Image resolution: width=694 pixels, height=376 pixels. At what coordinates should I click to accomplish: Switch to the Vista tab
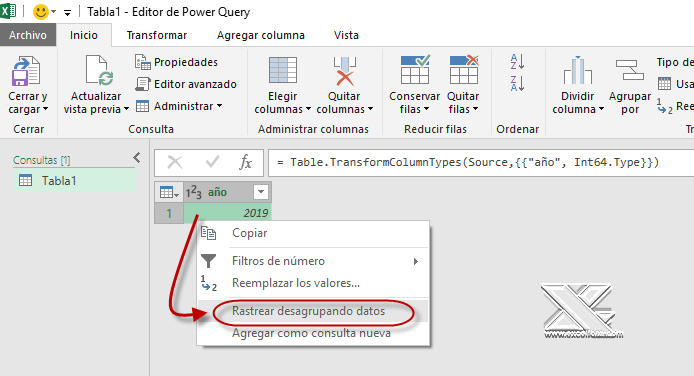pyautogui.click(x=346, y=35)
